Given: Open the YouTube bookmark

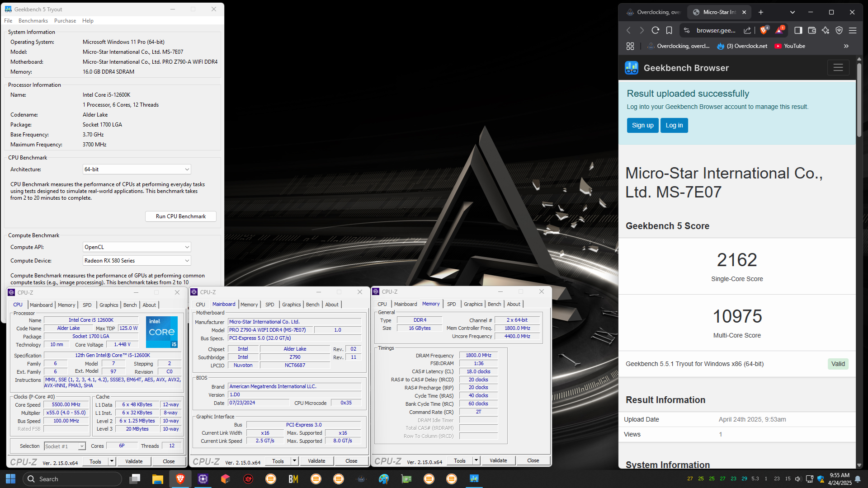Looking at the screenshot, I should (x=790, y=46).
